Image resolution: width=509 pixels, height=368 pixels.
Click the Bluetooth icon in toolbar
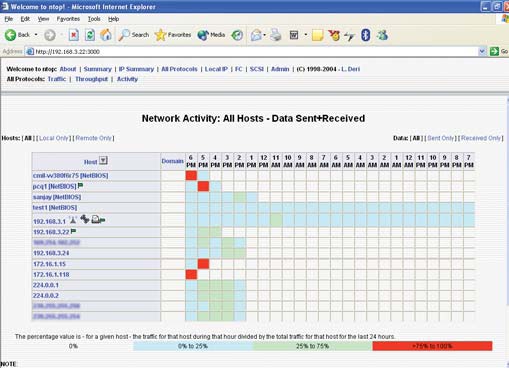pyautogui.click(x=366, y=35)
